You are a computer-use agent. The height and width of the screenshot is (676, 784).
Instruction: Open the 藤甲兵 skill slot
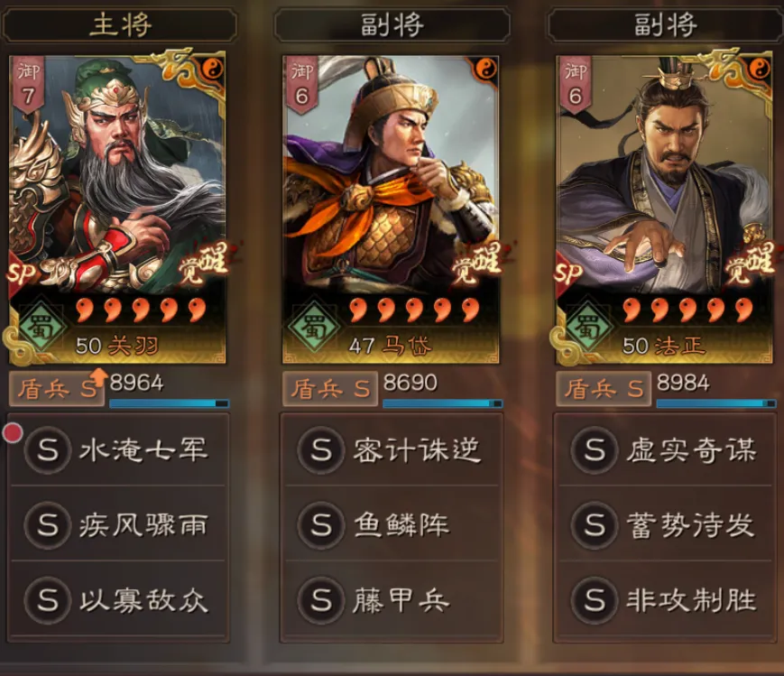click(x=392, y=599)
